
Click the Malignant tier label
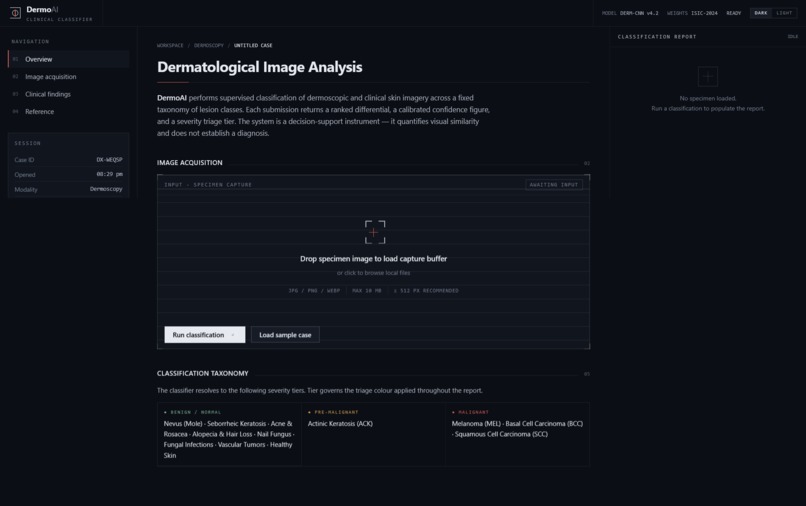click(x=470, y=412)
